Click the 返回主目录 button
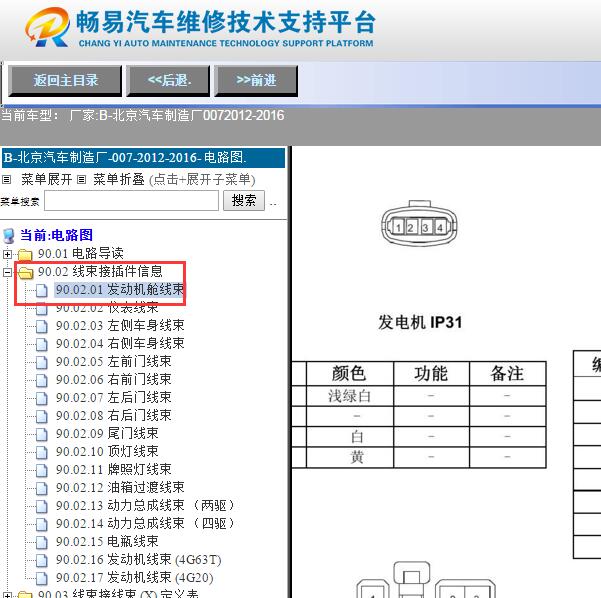The image size is (601, 598). click(65, 80)
